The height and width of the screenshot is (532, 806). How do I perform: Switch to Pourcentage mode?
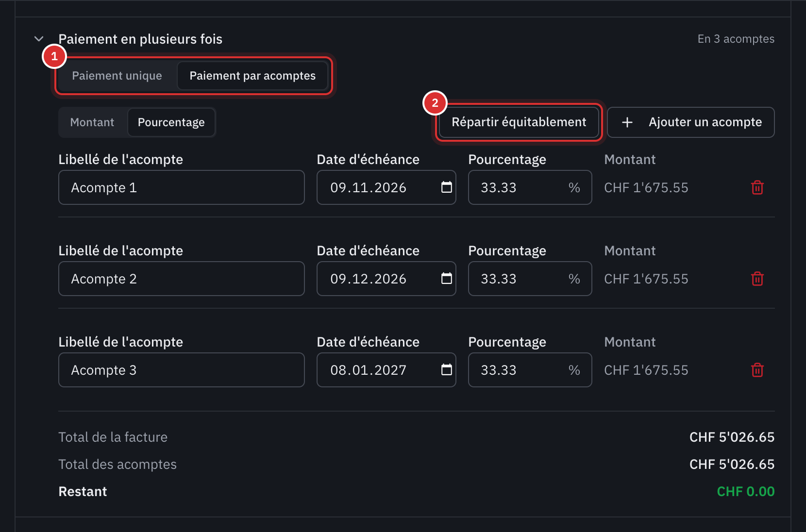pyautogui.click(x=171, y=122)
